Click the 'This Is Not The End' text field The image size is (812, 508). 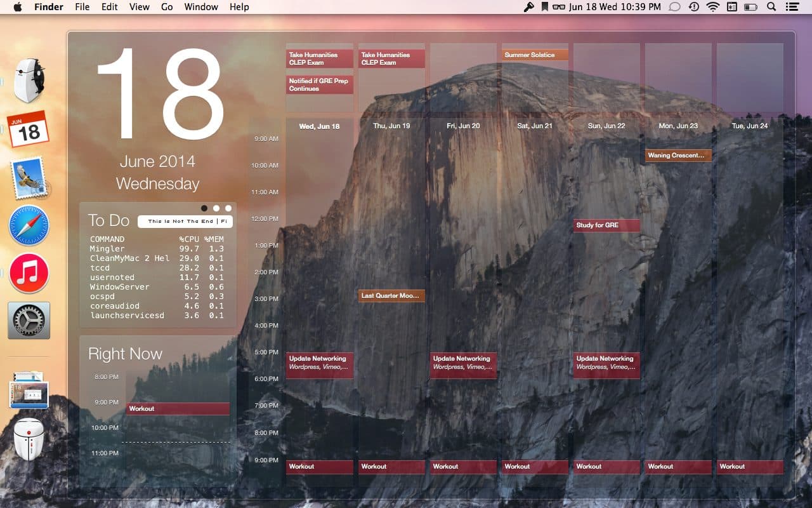click(x=185, y=222)
